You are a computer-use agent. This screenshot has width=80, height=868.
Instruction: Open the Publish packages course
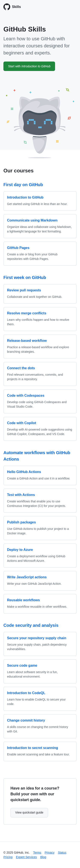point(21,522)
